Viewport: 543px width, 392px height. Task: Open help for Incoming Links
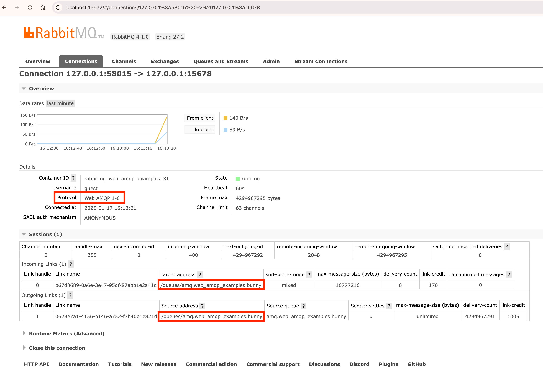pos(71,264)
